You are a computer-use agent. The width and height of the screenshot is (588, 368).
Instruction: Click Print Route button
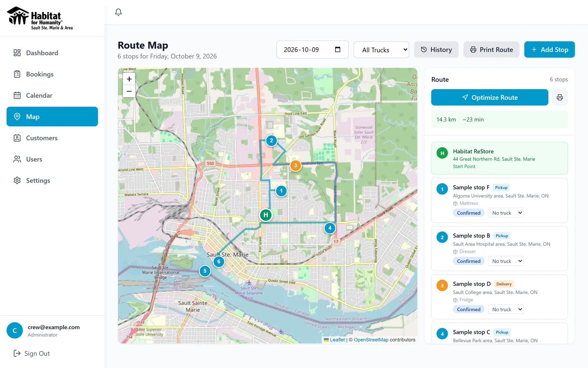tap(491, 50)
